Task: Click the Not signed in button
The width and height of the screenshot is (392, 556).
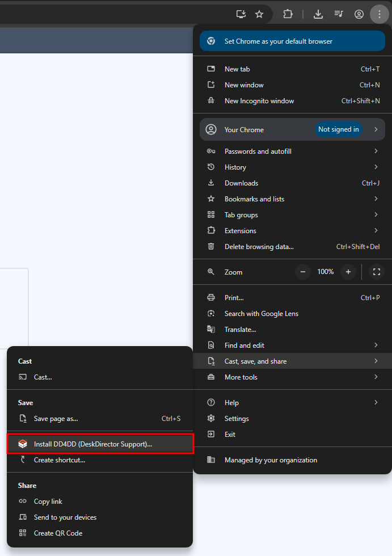Action: 339,129
